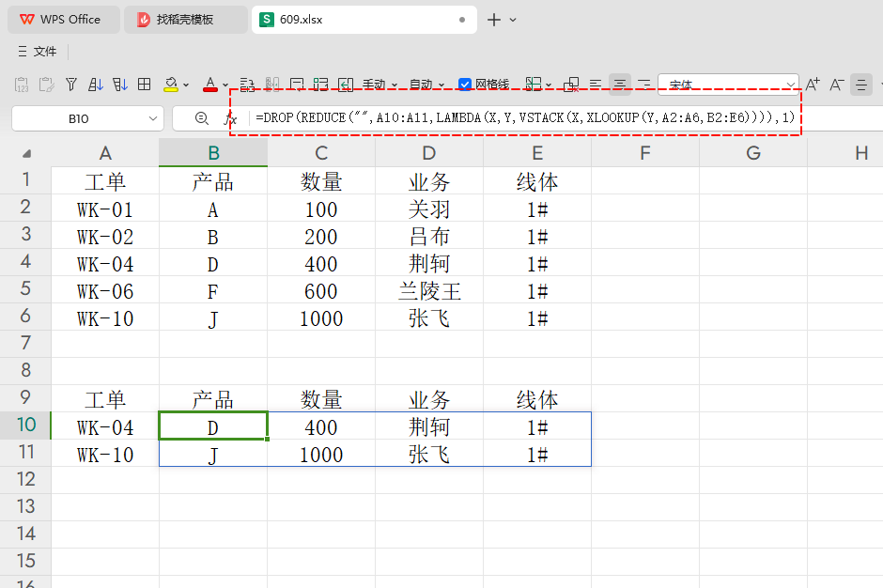
Task: Open the 手动 dropdown
Action: pyautogui.click(x=380, y=85)
